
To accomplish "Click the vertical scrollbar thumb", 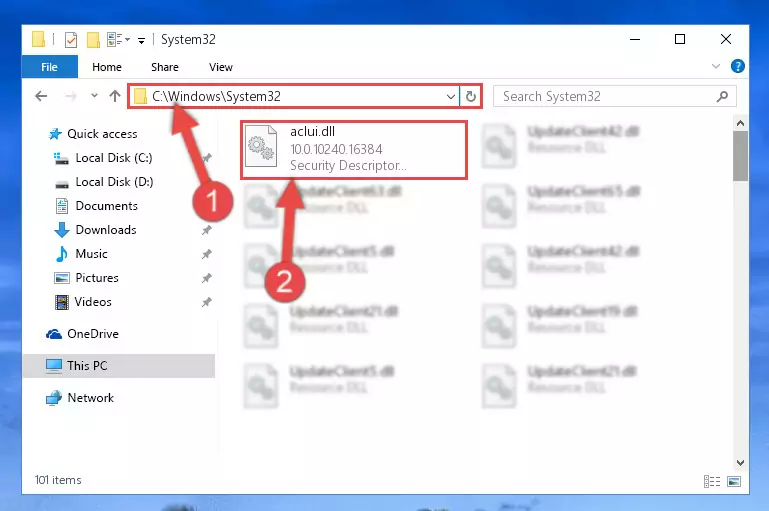I will point(741,156).
